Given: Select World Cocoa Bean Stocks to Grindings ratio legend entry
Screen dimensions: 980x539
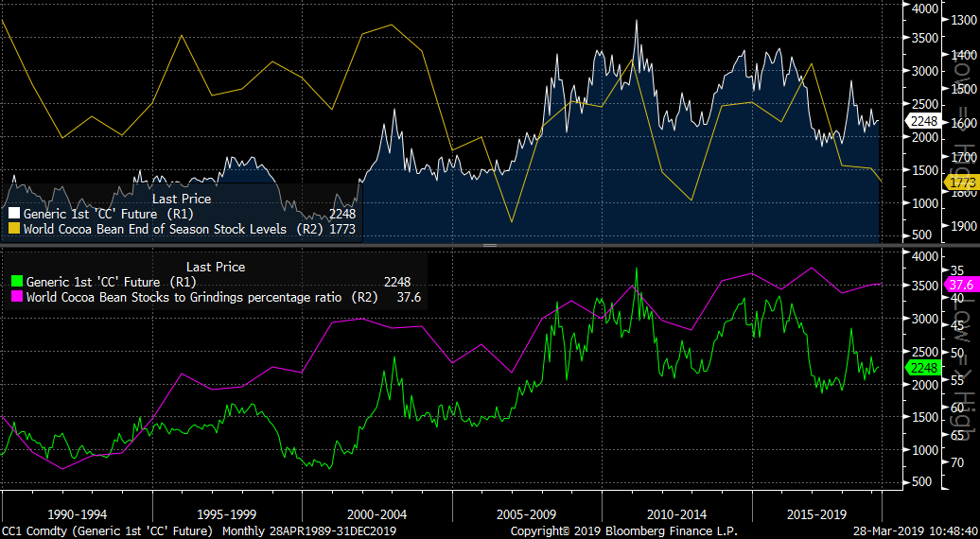Looking at the screenshot, I should tap(187, 298).
